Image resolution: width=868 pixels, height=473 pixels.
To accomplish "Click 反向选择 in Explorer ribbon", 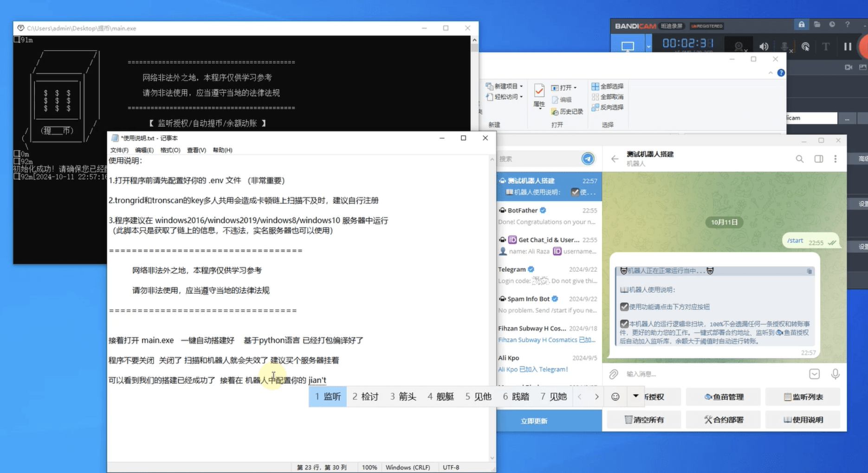I will pyautogui.click(x=608, y=107).
